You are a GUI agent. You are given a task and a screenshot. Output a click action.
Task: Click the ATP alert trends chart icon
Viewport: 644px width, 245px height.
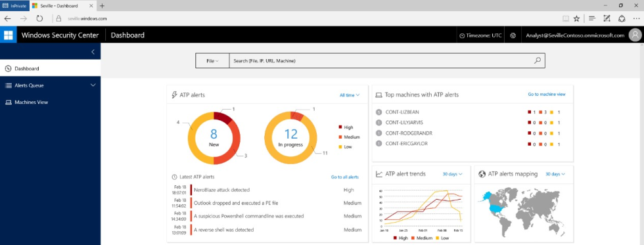coord(379,174)
